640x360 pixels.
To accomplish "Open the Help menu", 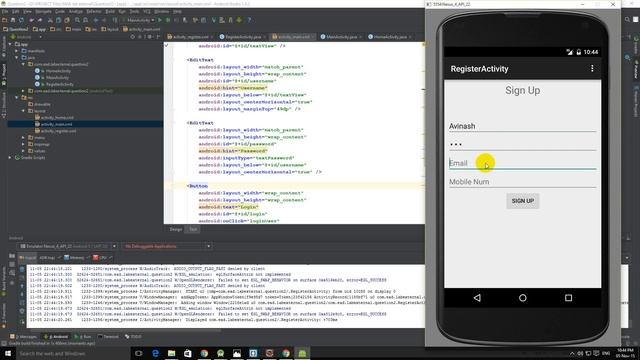I will coord(177,11).
